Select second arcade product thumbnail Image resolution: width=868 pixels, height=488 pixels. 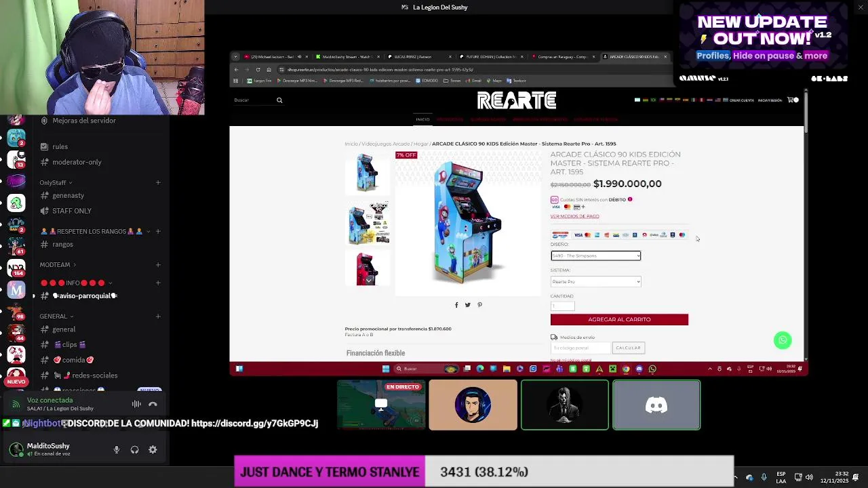click(x=367, y=222)
